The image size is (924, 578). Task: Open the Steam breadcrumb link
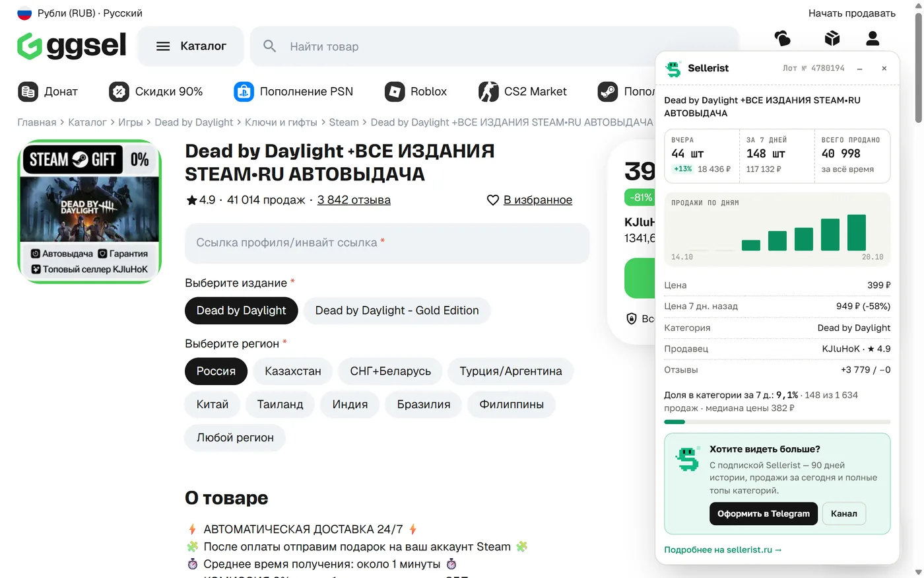click(x=344, y=122)
